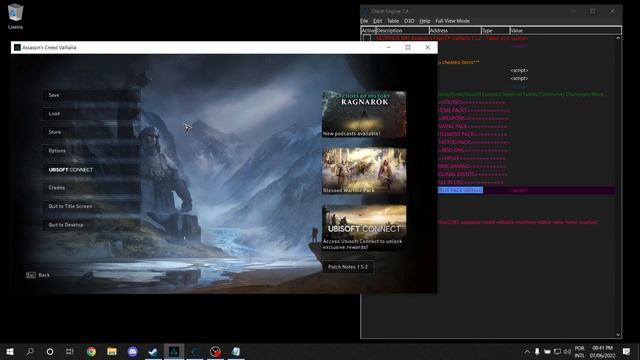This screenshot has width=640, height=360.
Task: Maximize the Assassin's Creed Valhalla window
Action: tap(408, 47)
